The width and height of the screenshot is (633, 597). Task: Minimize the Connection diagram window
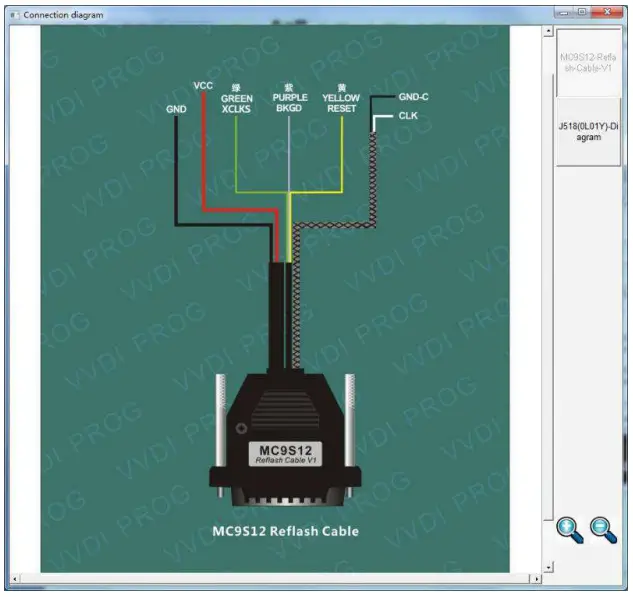coord(564,13)
